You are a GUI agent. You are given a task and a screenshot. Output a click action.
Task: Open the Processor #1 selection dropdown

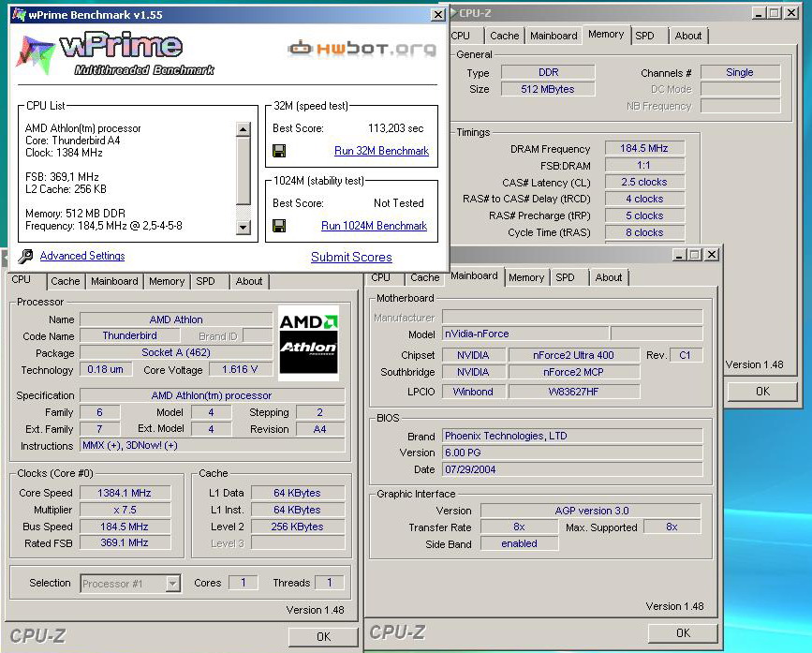point(172,584)
